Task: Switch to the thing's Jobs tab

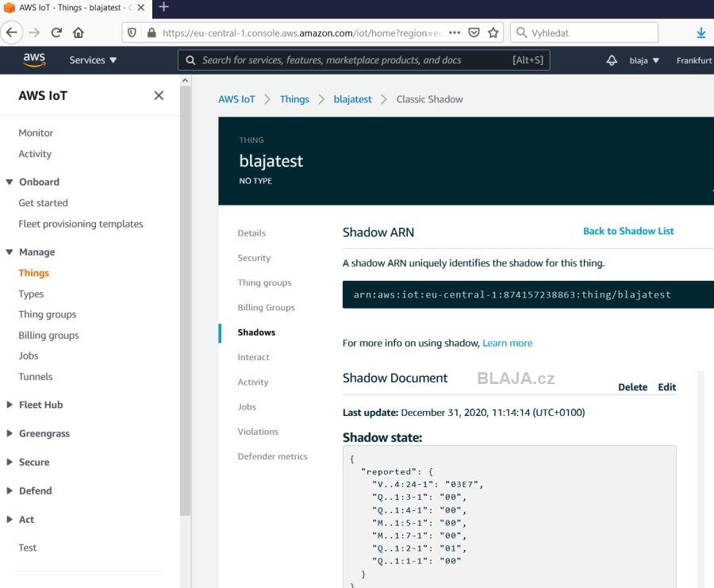Action: [x=247, y=407]
